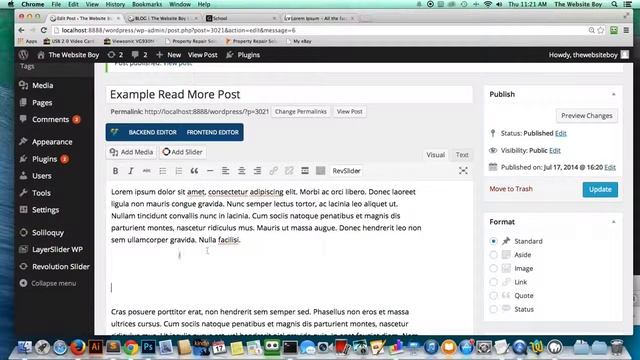Open the Media sidebar menu
The height and width of the screenshot is (360, 640).
point(42,85)
